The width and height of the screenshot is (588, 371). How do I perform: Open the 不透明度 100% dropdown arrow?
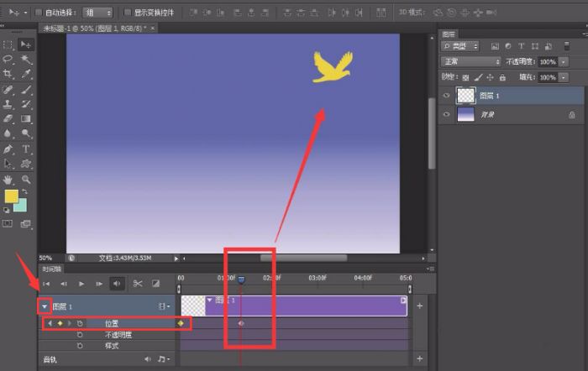tap(563, 62)
